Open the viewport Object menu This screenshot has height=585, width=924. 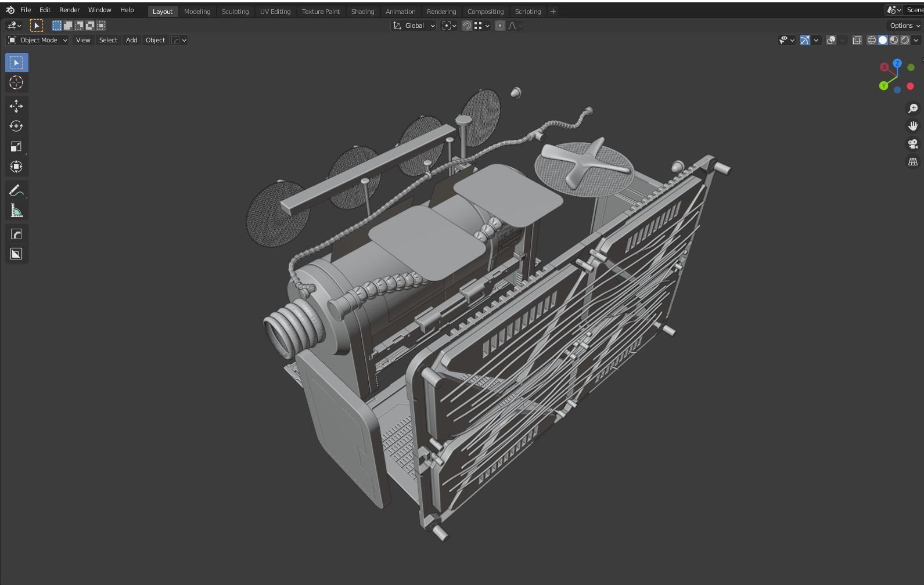155,40
